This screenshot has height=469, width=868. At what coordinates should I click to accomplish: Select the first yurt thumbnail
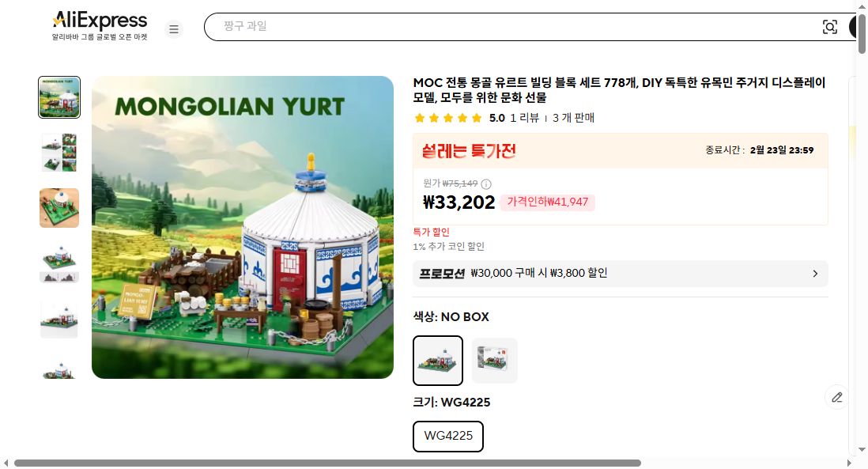[x=59, y=97]
